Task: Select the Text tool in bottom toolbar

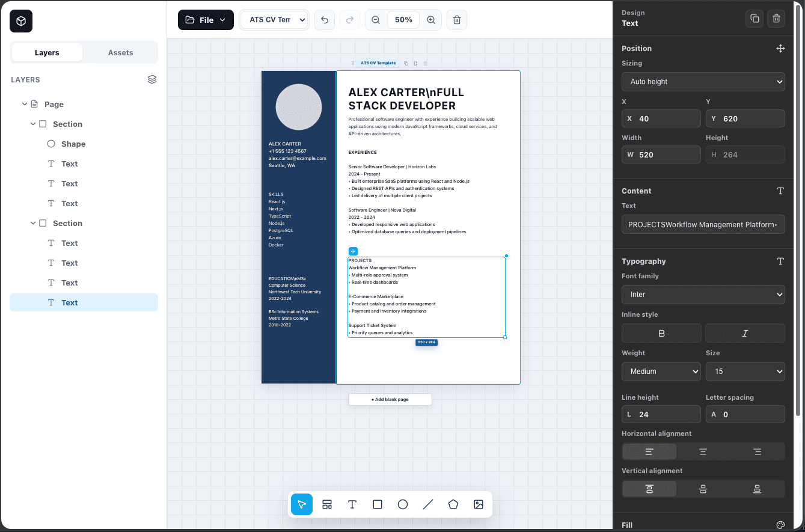Action: tap(352, 504)
